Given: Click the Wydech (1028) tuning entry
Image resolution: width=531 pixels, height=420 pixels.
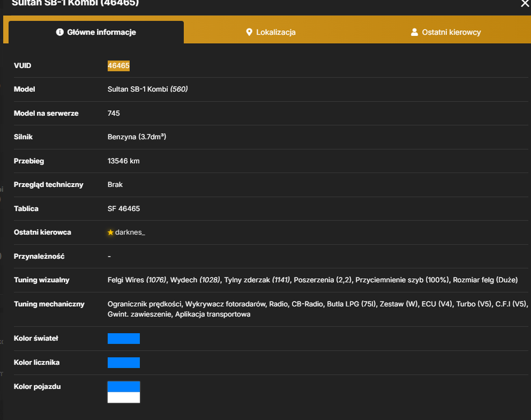Looking at the screenshot, I should point(195,280).
